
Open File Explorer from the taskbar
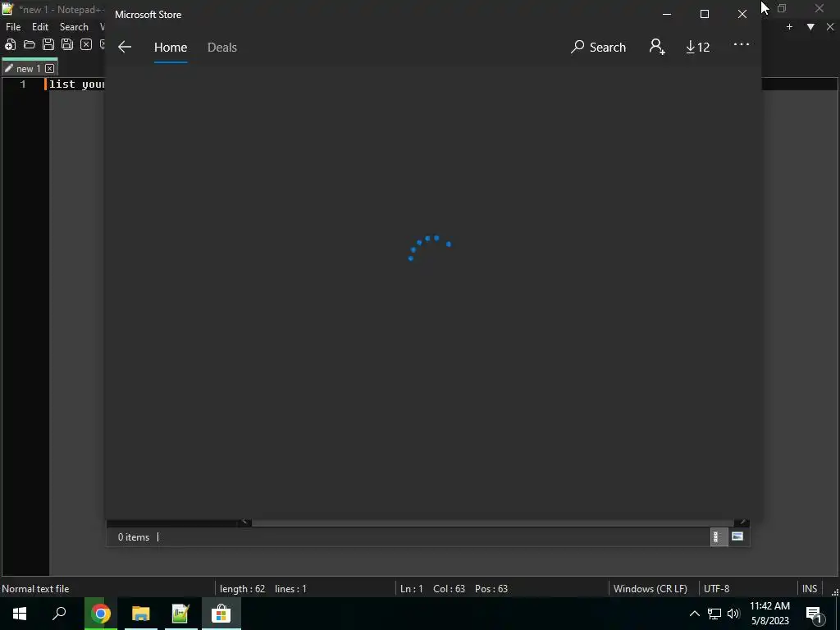pos(141,614)
